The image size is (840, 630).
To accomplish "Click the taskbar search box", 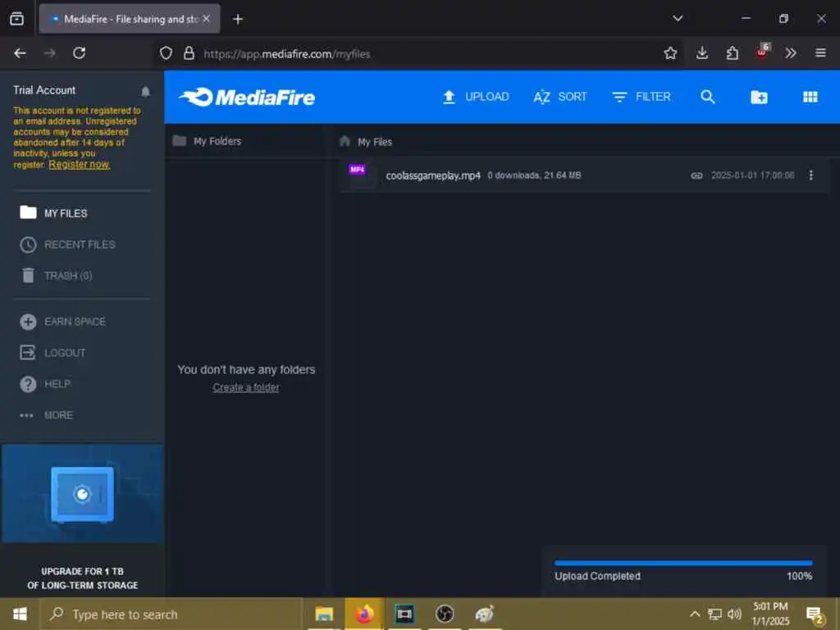I will click(x=171, y=614).
